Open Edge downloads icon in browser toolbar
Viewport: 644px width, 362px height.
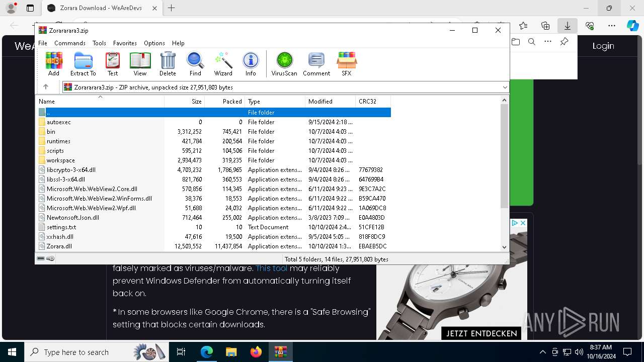[x=567, y=26]
